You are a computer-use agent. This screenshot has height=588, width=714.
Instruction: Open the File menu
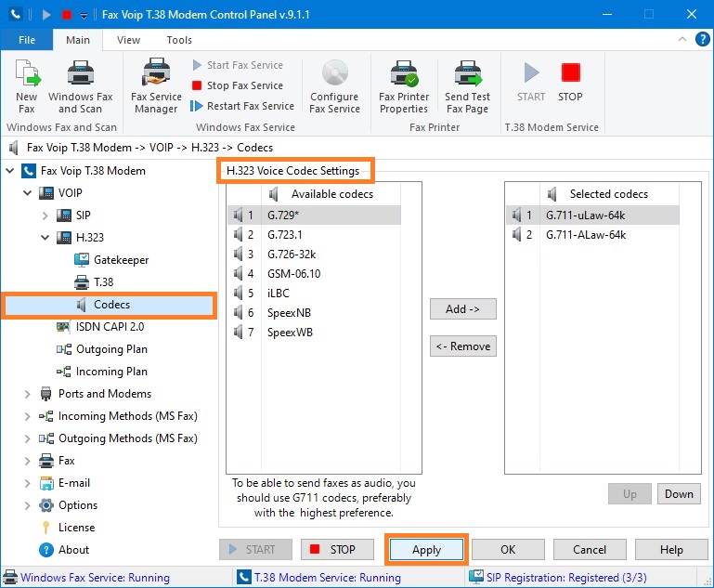tap(27, 40)
